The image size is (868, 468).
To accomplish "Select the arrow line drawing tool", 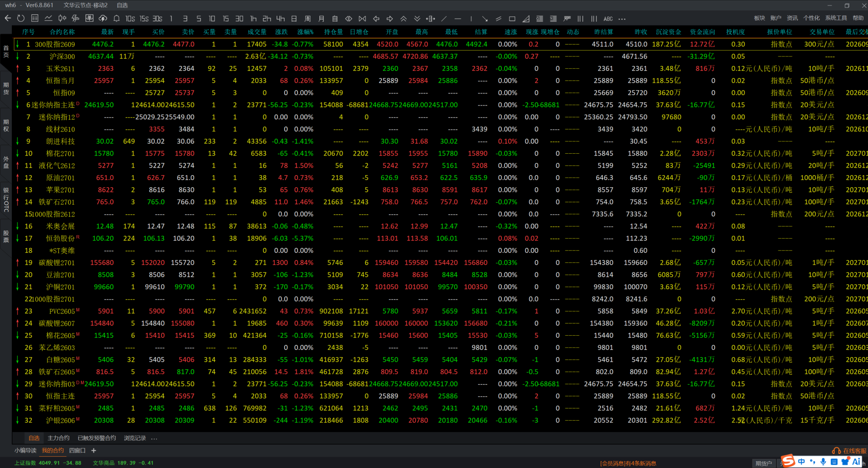I will pyautogui.click(x=485, y=19).
